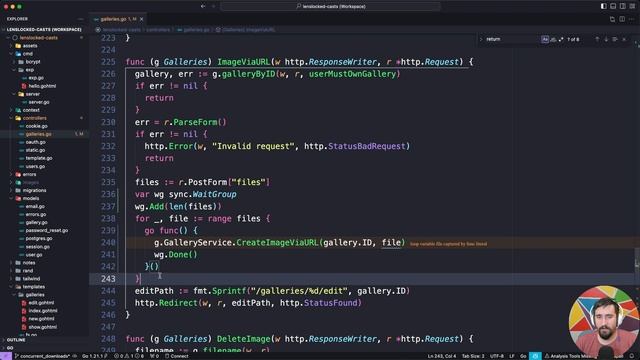Toggle Match Whole Word in find widget
640x360 pixels.
553,39
